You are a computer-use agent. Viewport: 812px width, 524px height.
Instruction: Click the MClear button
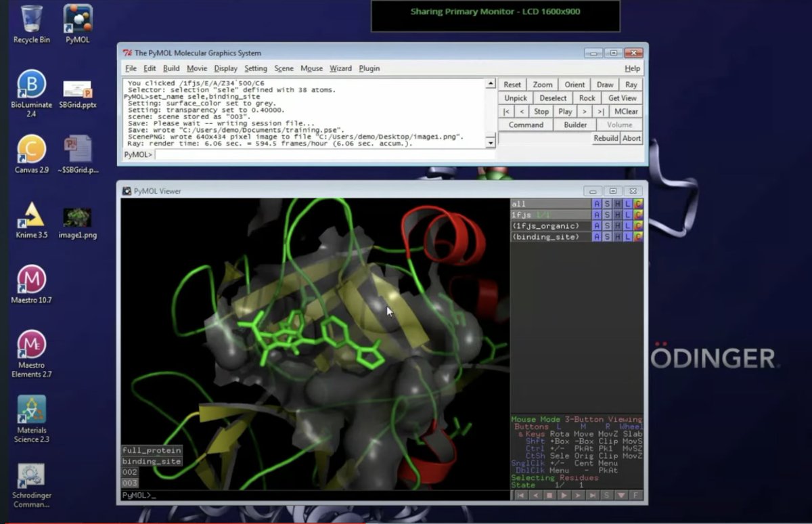tap(625, 112)
